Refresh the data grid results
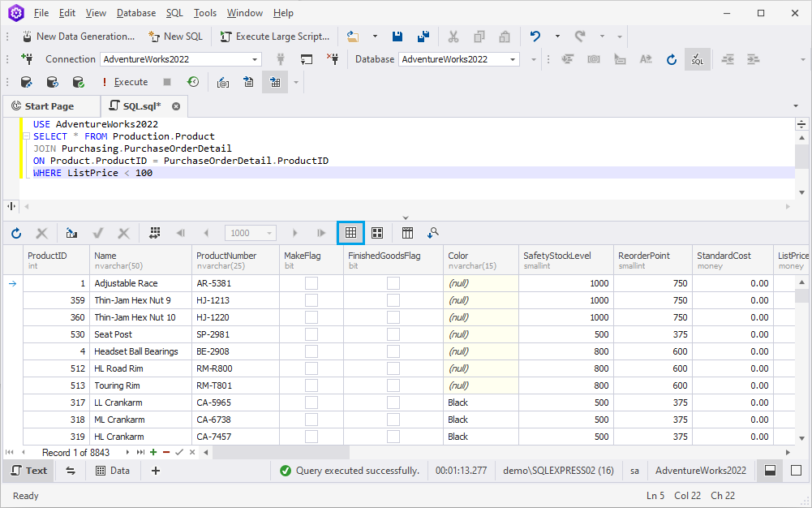812x508 pixels. pos(16,233)
